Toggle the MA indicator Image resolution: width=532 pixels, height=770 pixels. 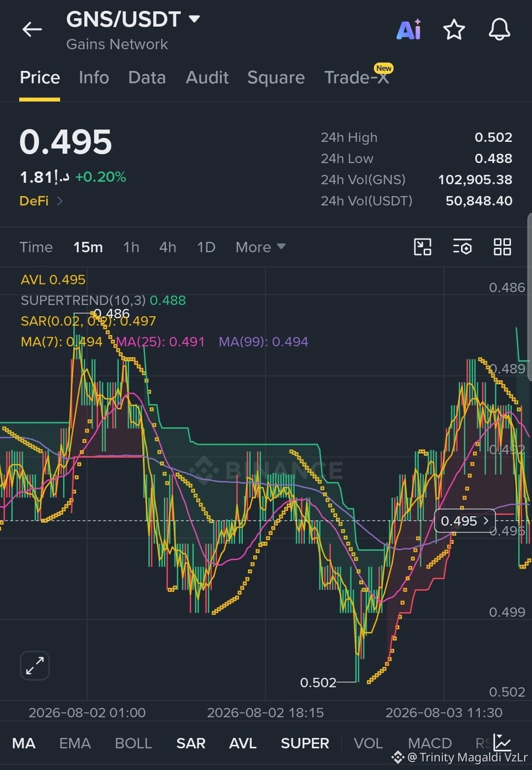click(24, 743)
